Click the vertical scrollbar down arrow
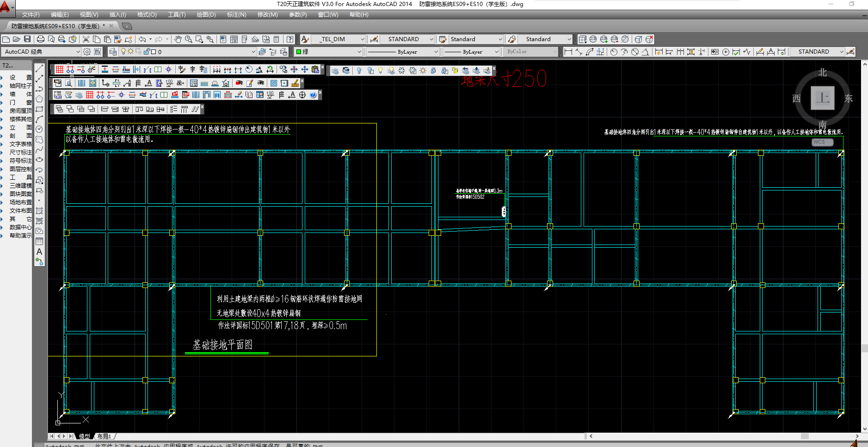 pyautogui.click(x=864, y=429)
